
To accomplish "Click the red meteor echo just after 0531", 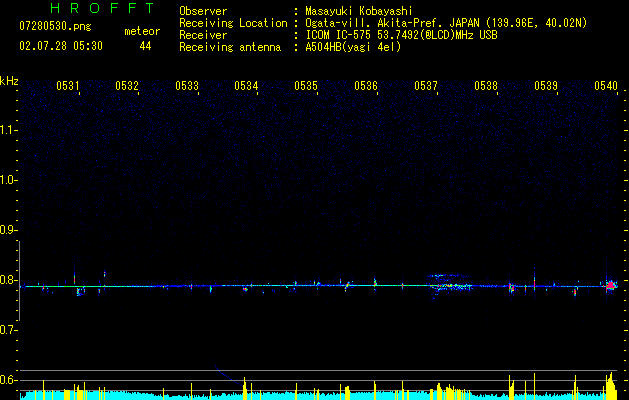I will [x=74, y=278].
